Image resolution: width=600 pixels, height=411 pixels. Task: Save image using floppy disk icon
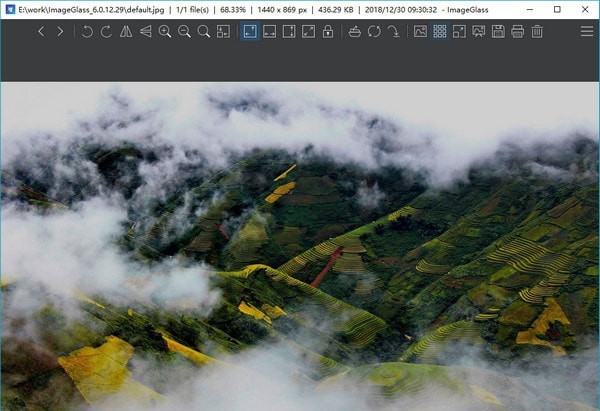[x=498, y=32]
